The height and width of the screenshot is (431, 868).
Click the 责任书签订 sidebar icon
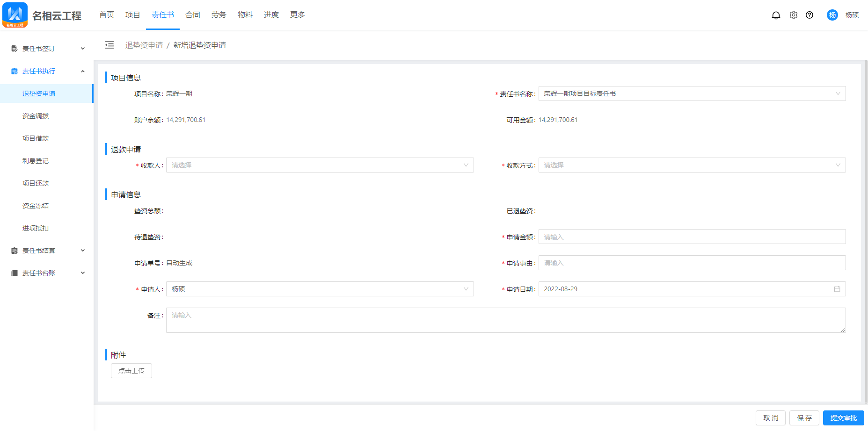pyautogui.click(x=15, y=49)
